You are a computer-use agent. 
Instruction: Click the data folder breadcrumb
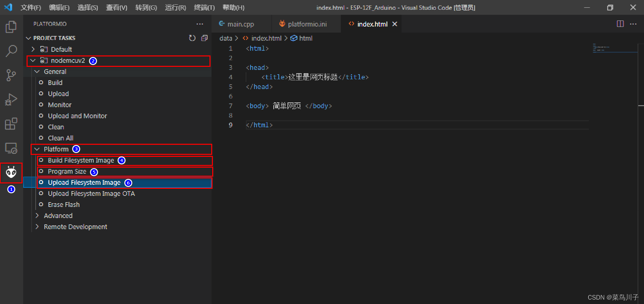coord(226,38)
